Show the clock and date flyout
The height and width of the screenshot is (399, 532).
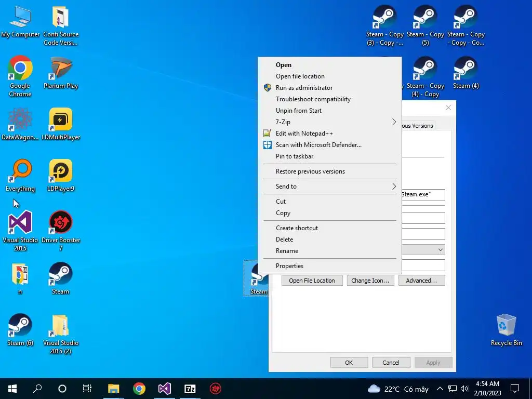[x=487, y=389]
